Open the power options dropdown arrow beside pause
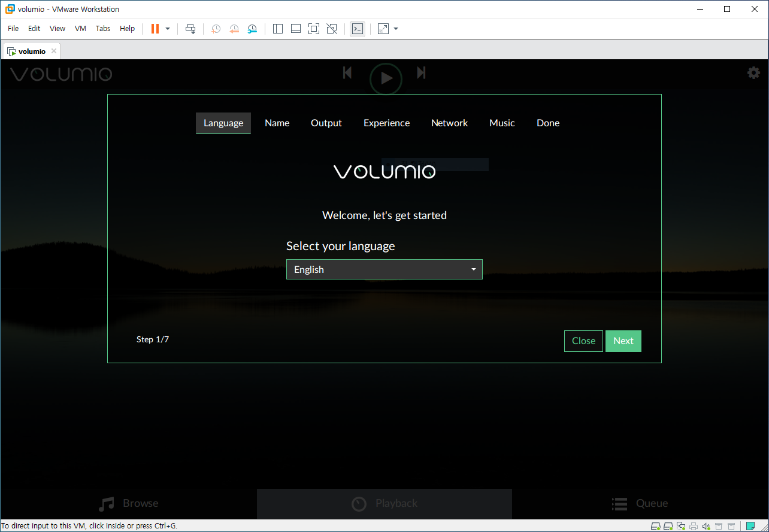Viewport: 769px width, 532px height. tap(168, 29)
